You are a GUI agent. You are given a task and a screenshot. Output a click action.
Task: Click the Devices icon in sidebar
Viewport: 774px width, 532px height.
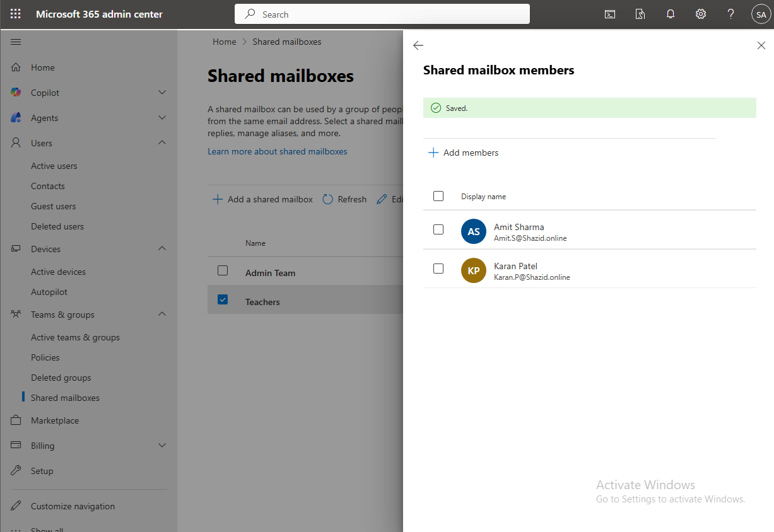(16, 249)
